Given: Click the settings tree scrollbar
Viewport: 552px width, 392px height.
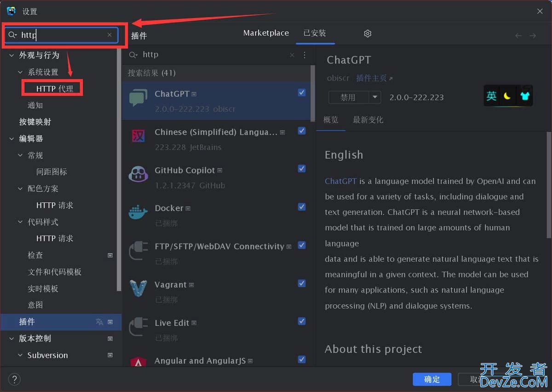Looking at the screenshot, I should [119, 170].
